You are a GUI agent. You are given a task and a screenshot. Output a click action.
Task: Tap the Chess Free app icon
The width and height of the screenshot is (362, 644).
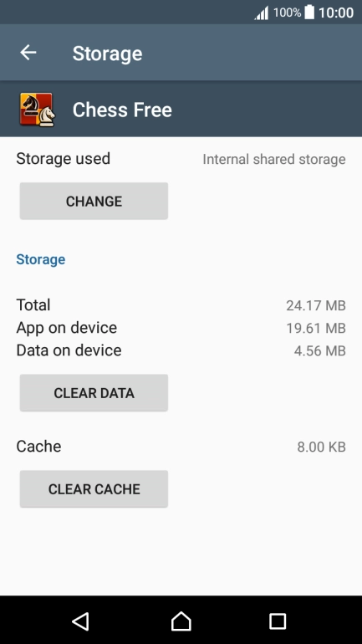[37, 110]
